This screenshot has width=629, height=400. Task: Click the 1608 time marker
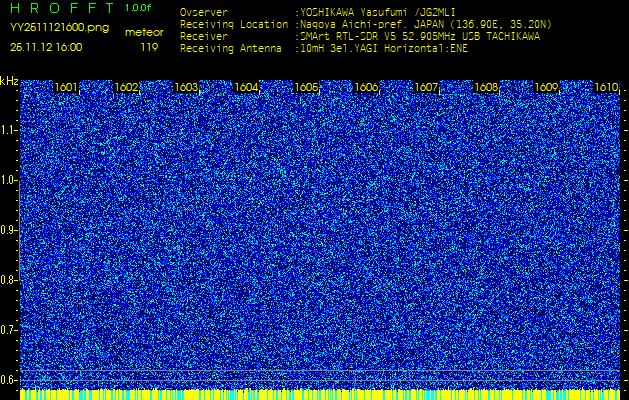pos(487,87)
